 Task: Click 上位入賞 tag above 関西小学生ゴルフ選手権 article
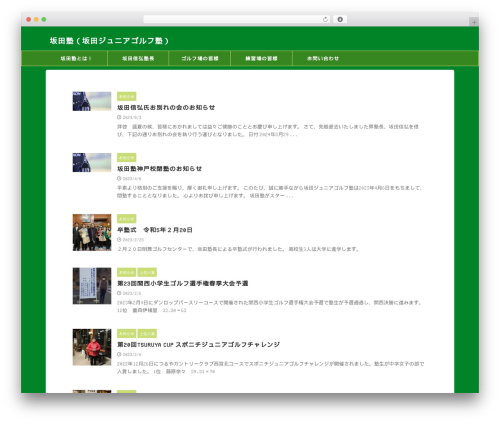147,272
